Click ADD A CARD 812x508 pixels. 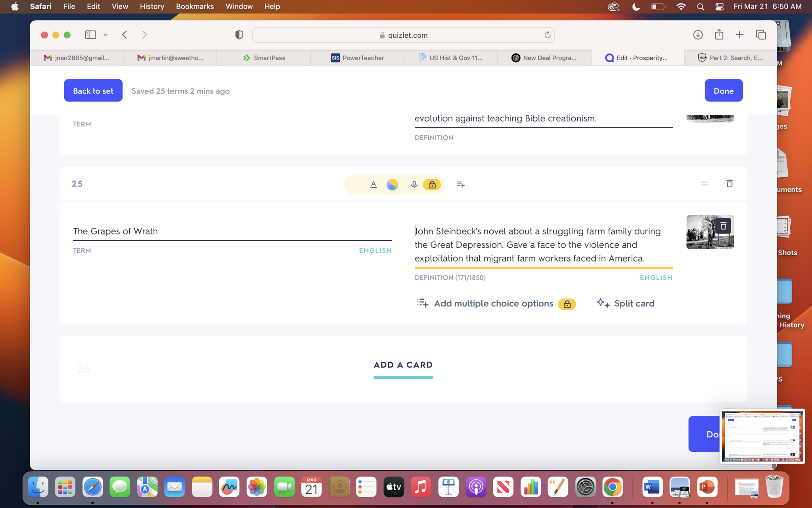[x=403, y=365]
